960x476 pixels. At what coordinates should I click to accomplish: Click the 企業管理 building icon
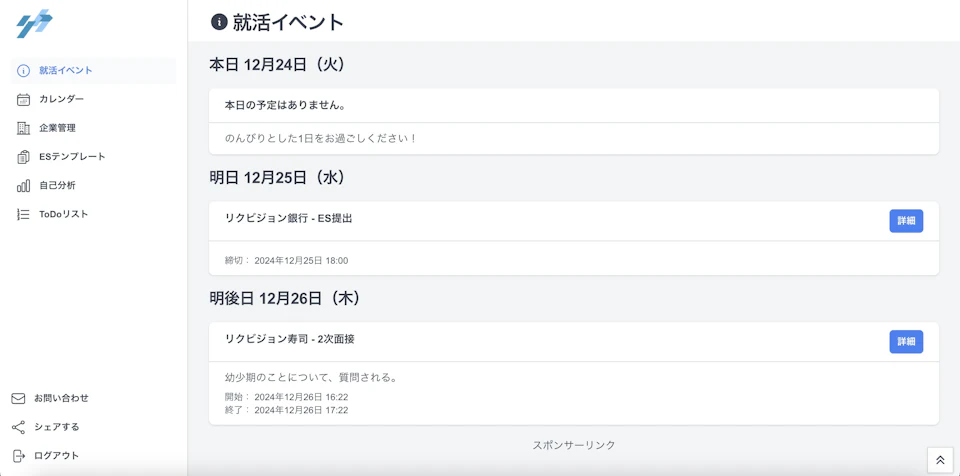point(23,128)
